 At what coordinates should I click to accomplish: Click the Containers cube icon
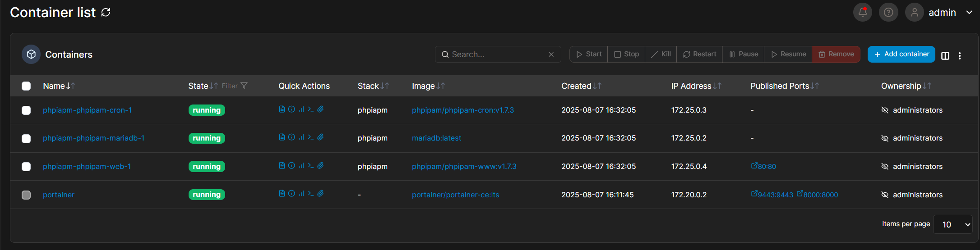(31, 55)
